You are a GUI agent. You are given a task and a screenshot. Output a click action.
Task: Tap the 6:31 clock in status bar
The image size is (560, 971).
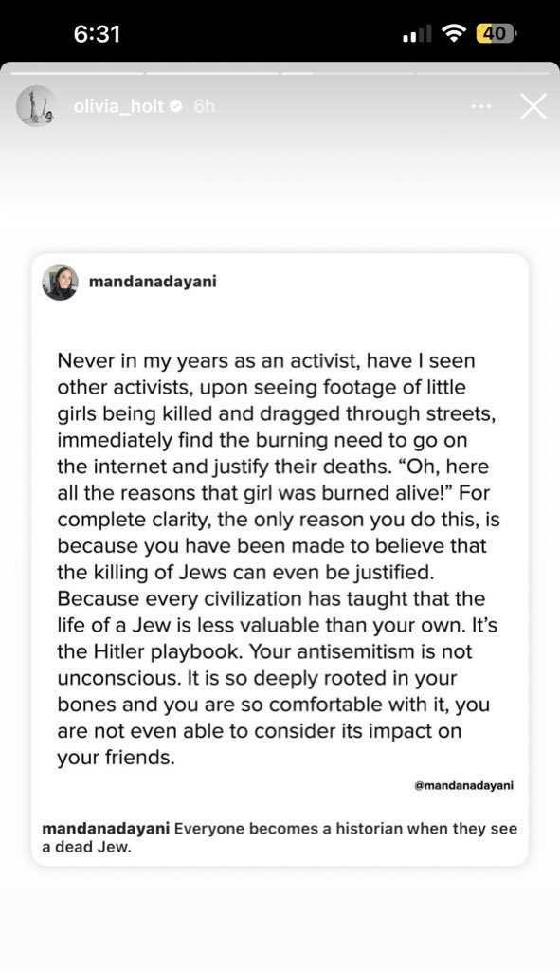pos(97,33)
